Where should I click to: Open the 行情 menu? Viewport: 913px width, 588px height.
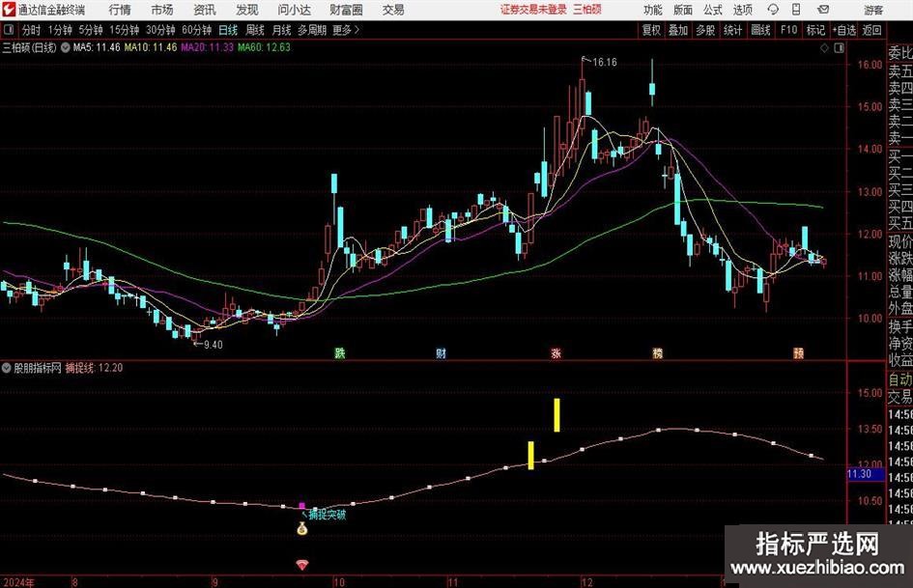[120, 10]
